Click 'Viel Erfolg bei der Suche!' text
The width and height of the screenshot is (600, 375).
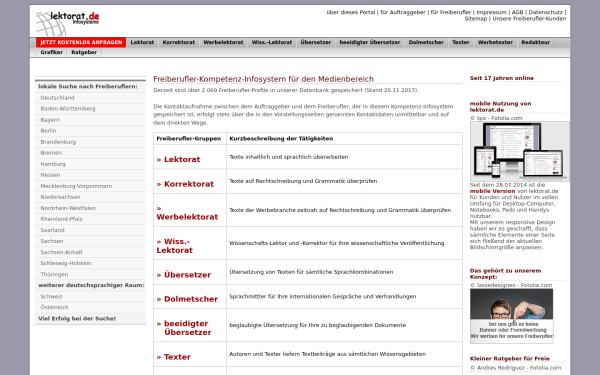[77, 319]
